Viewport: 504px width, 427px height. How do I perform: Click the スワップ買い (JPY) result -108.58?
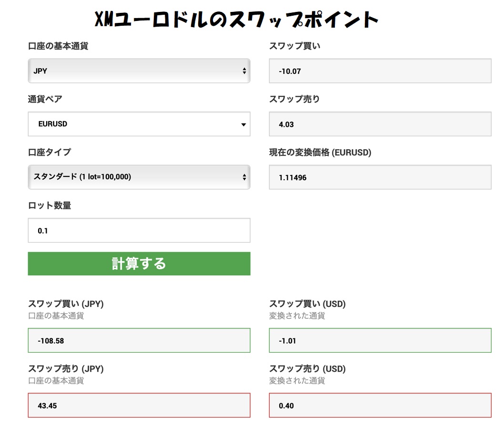click(139, 340)
